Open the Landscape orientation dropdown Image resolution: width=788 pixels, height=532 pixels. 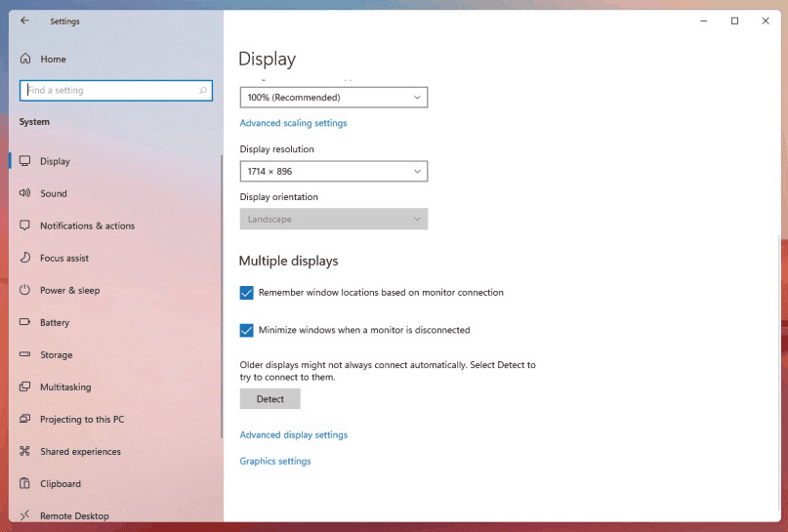tap(334, 219)
